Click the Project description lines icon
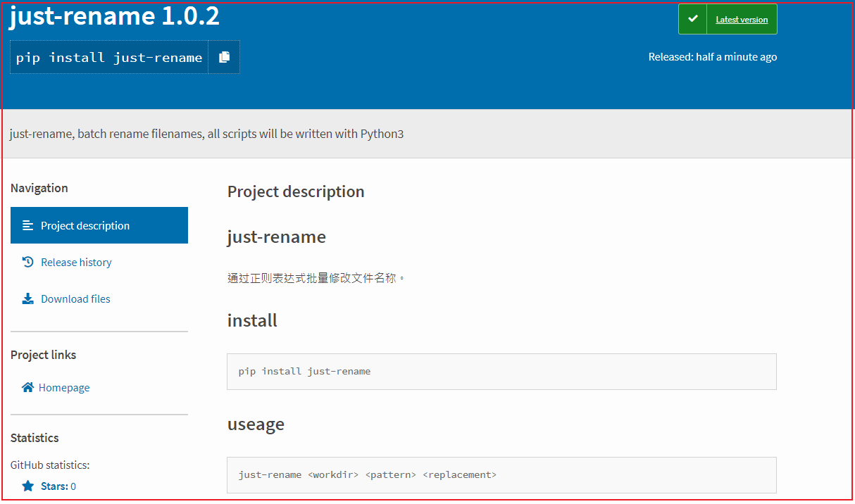 coord(27,226)
